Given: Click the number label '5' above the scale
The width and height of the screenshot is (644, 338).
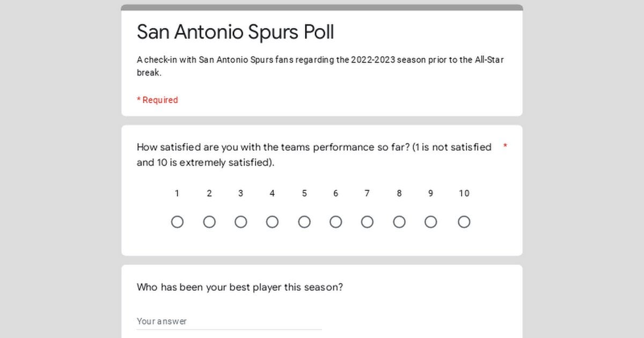Looking at the screenshot, I should click(304, 194).
